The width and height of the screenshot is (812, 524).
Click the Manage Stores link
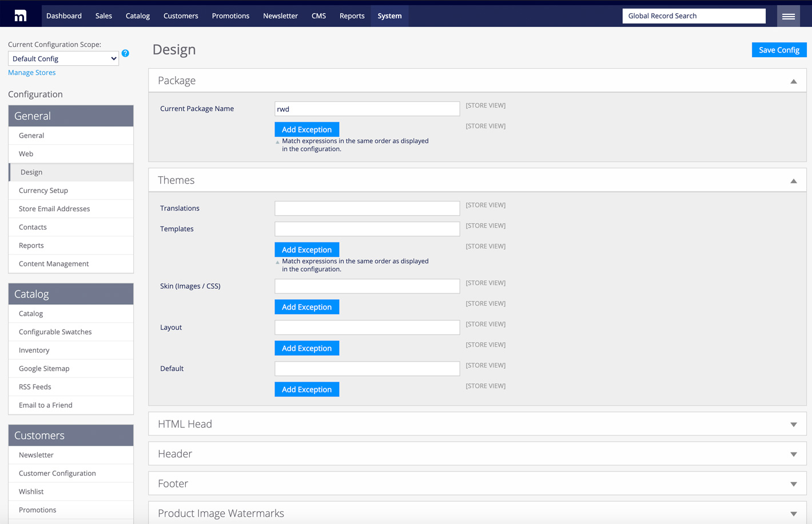tap(31, 72)
